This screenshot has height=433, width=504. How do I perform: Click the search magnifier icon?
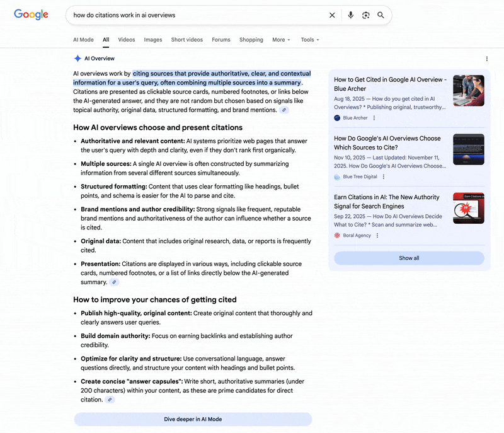pyautogui.click(x=381, y=15)
